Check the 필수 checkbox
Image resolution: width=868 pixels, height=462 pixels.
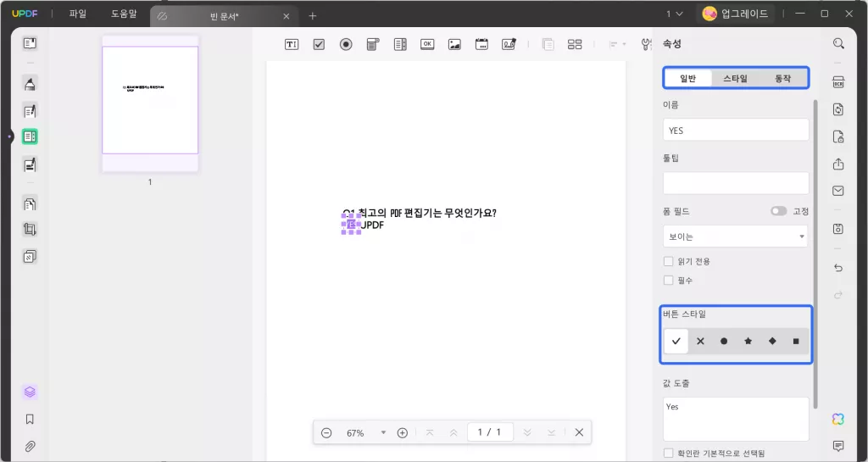coord(668,281)
